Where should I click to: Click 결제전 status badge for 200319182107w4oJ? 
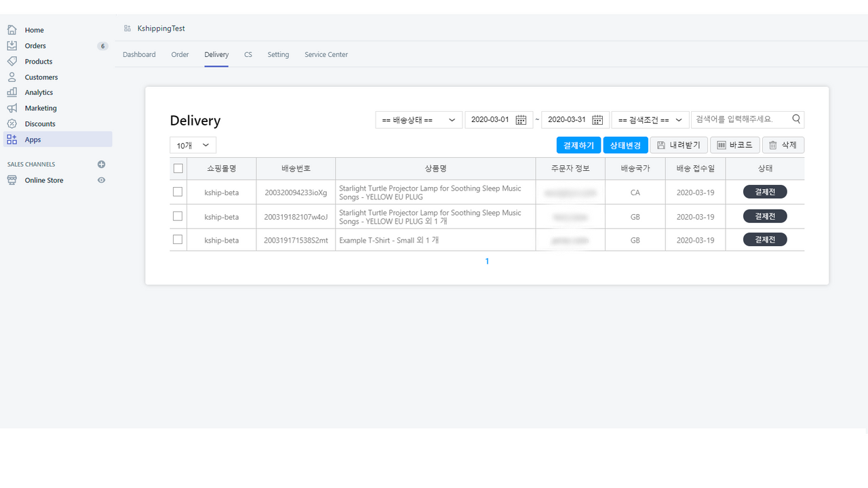coord(765,216)
